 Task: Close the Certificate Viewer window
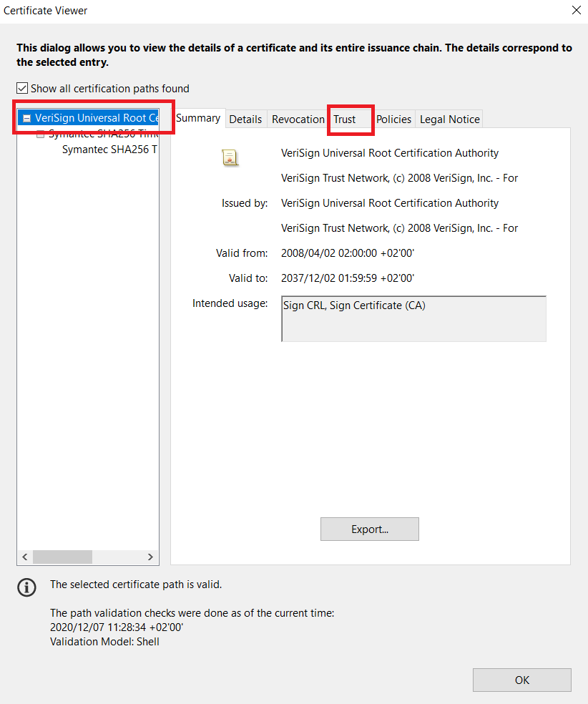tap(577, 10)
